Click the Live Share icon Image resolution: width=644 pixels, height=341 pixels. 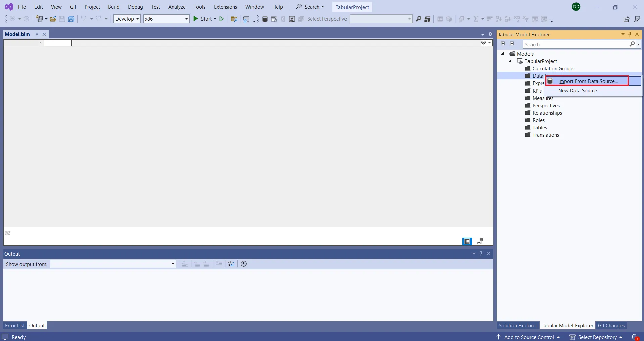click(x=626, y=19)
